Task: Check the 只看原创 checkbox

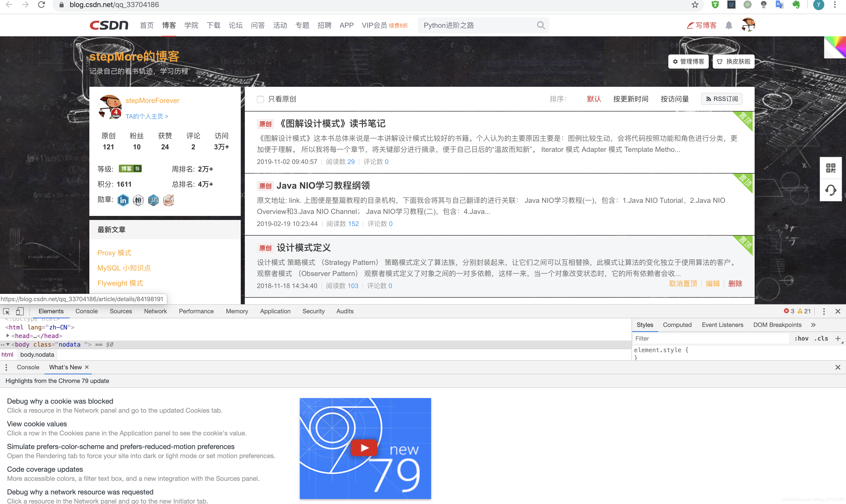Action: [260, 99]
